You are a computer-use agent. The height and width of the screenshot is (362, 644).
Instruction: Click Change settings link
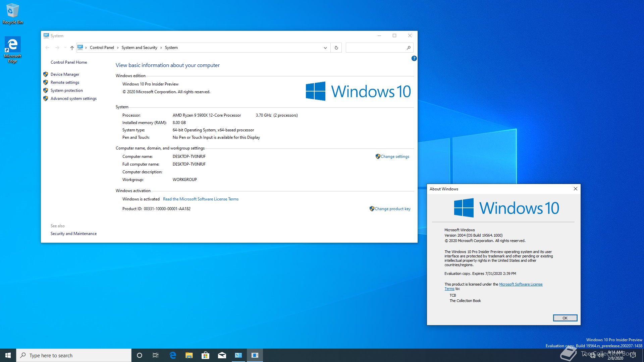[395, 157]
